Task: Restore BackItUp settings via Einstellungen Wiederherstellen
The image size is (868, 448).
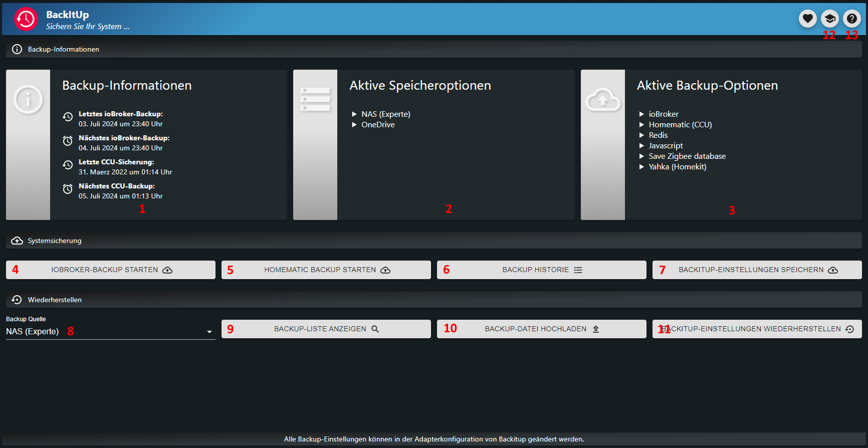Action: click(x=757, y=329)
